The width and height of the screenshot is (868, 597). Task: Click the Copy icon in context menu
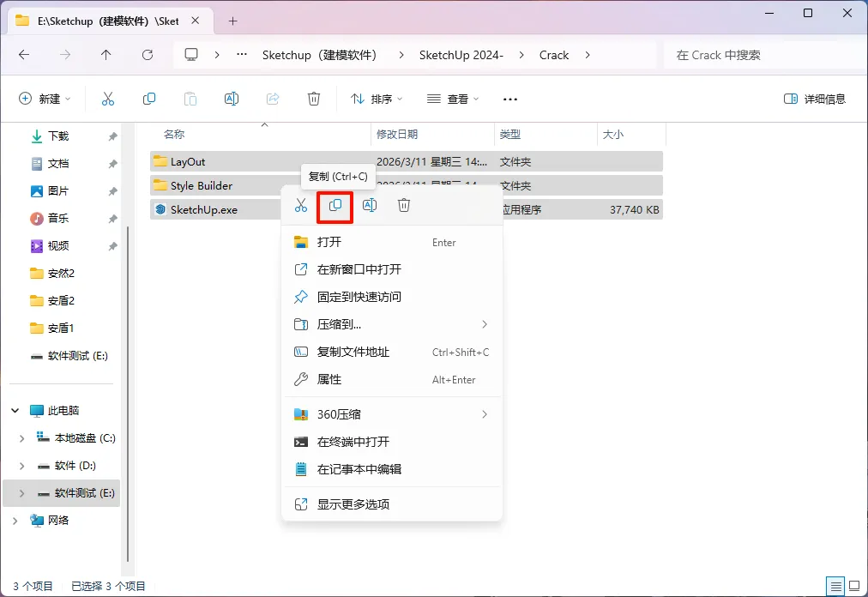click(335, 206)
